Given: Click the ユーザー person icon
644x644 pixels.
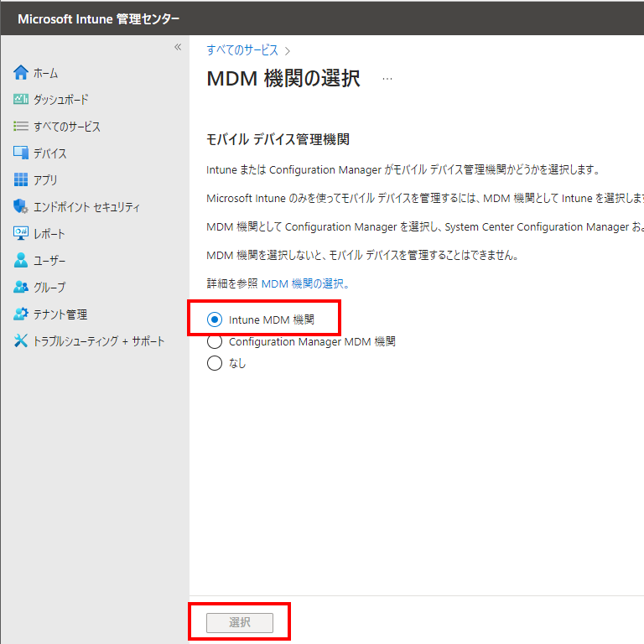Looking at the screenshot, I should [20, 260].
